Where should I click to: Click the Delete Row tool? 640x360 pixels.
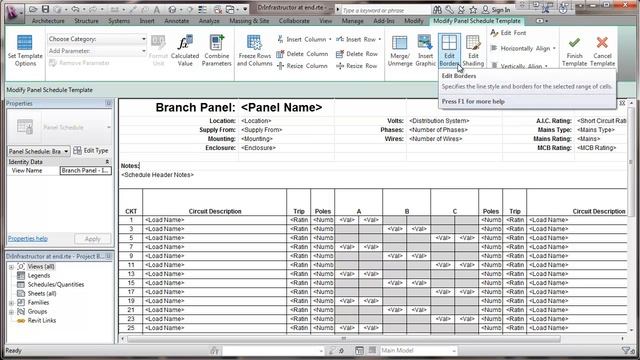(357, 54)
